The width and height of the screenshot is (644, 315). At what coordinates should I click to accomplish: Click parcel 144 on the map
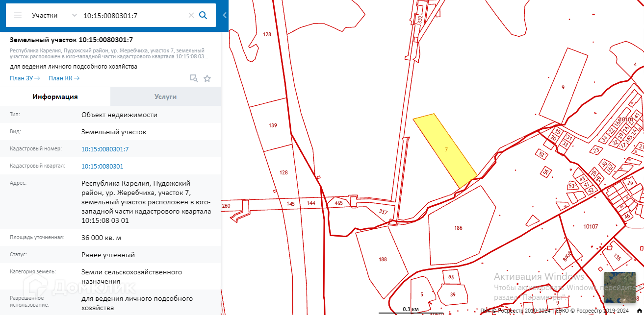point(311,203)
